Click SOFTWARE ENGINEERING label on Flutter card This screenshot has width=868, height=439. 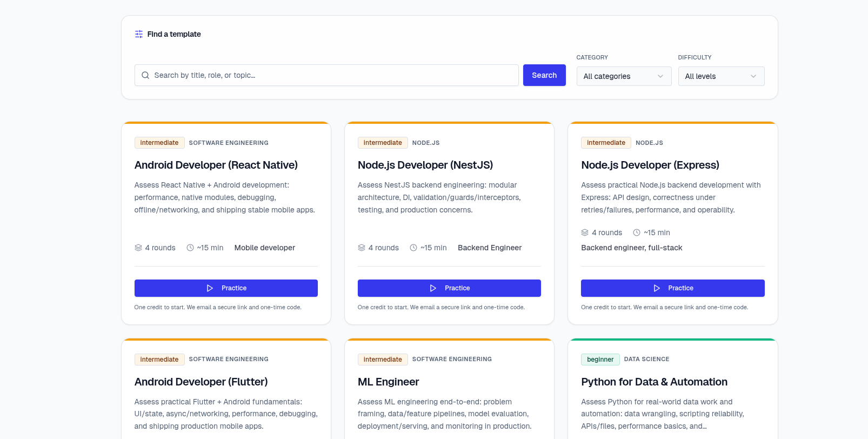click(x=229, y=359)
